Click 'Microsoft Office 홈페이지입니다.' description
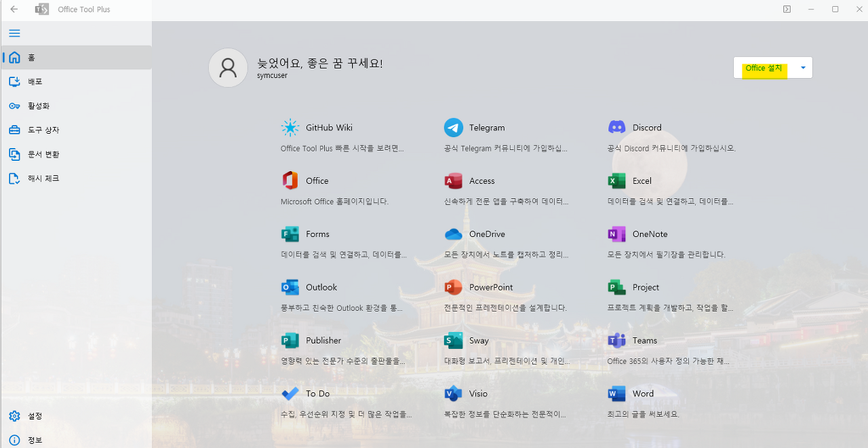Screen dimensions: 868x448 334,202
